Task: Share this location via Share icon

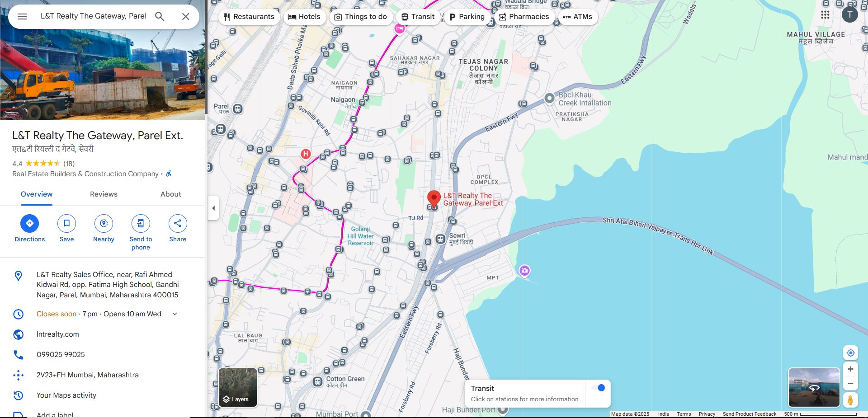Action: tap(178, 223)
